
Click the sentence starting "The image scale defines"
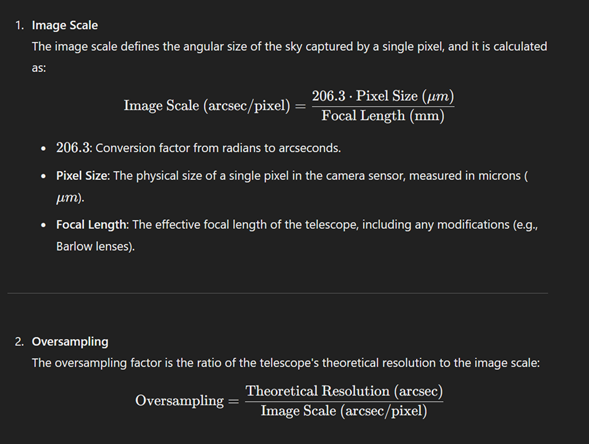coord(289,57)
